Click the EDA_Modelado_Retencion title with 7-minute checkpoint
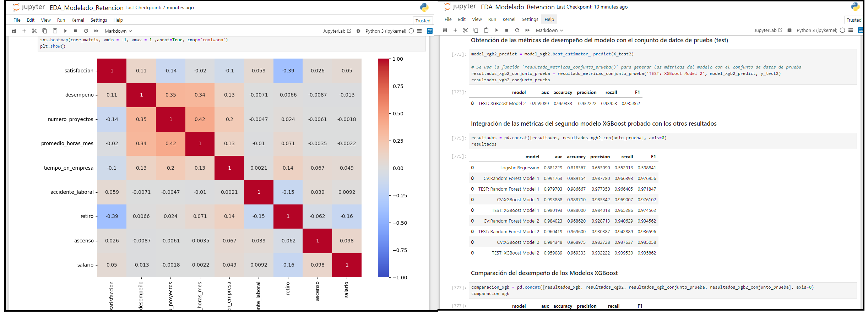The height and width of the screenshot is (312, 868). point(86,7)
